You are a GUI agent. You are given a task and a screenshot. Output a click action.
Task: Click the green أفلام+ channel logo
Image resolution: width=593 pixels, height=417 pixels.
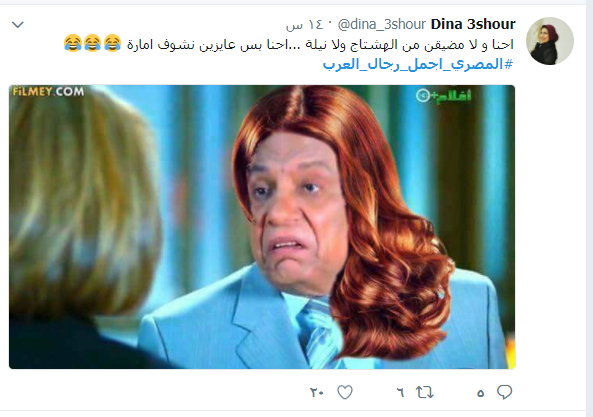click(444, 96)
